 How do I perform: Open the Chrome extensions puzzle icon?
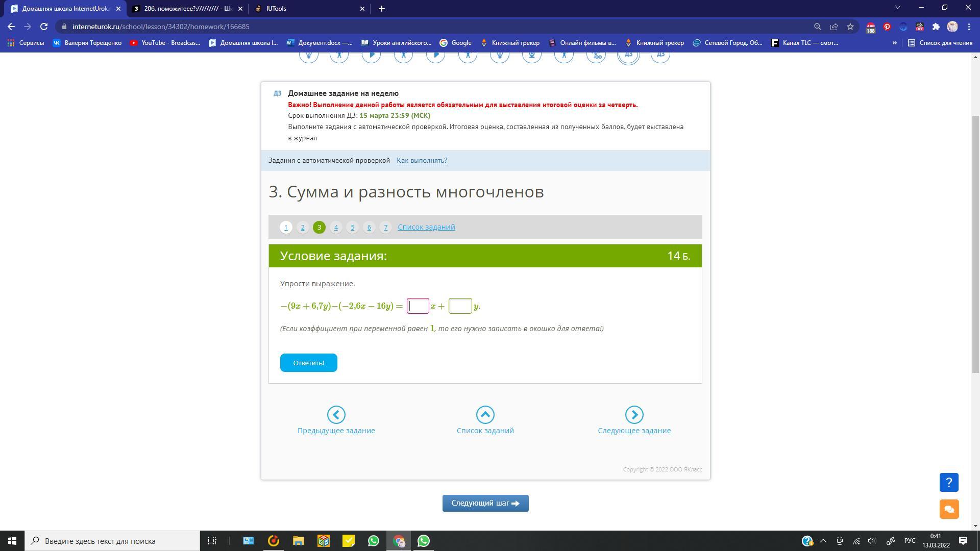click(x=936, y=27)
